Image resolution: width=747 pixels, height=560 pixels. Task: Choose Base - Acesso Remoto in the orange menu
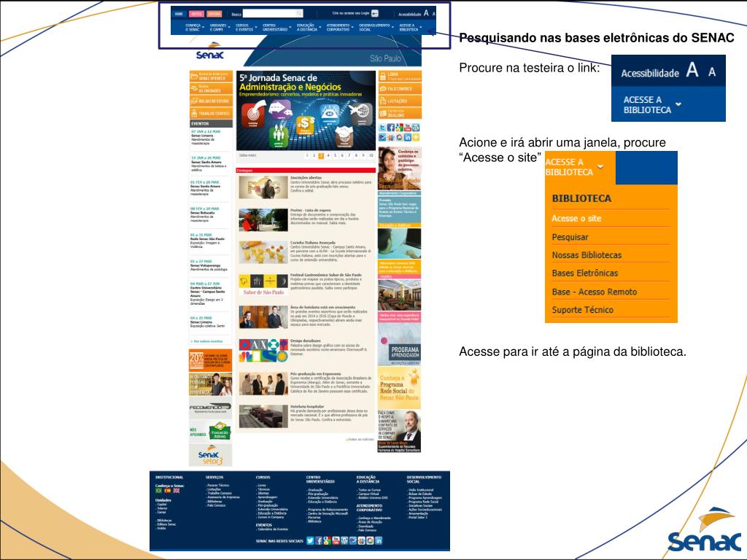click(594, 292)
